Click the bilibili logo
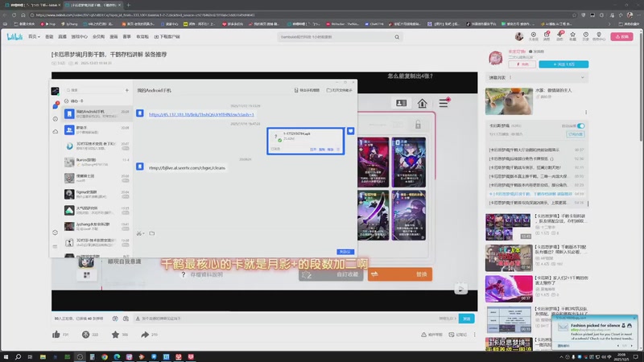This screenshot has height=362, width=644. click(14, 37)
